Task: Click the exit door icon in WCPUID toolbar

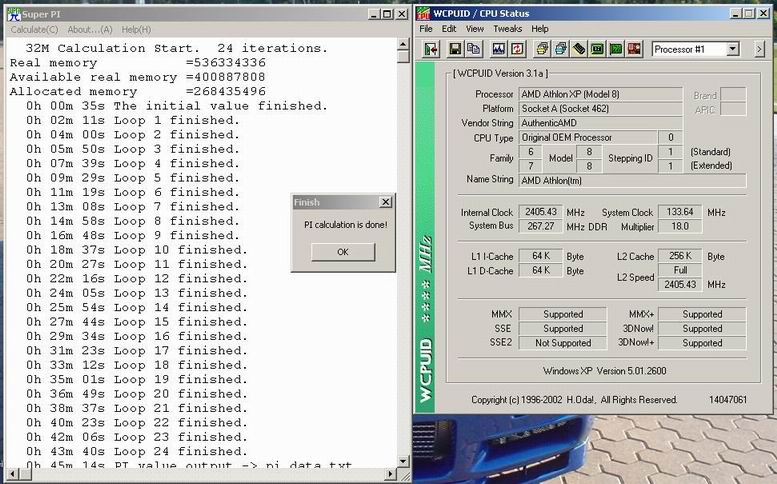Action: point(431,49)
